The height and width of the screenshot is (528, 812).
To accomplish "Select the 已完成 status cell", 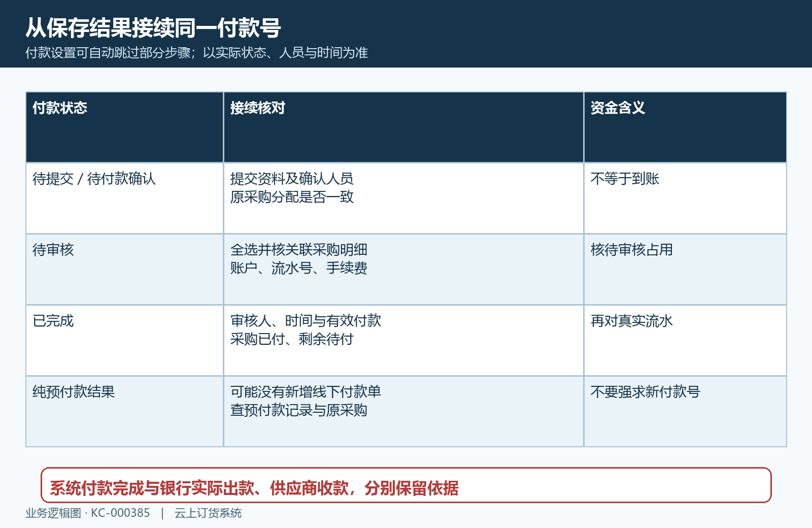I will [124, 340].
